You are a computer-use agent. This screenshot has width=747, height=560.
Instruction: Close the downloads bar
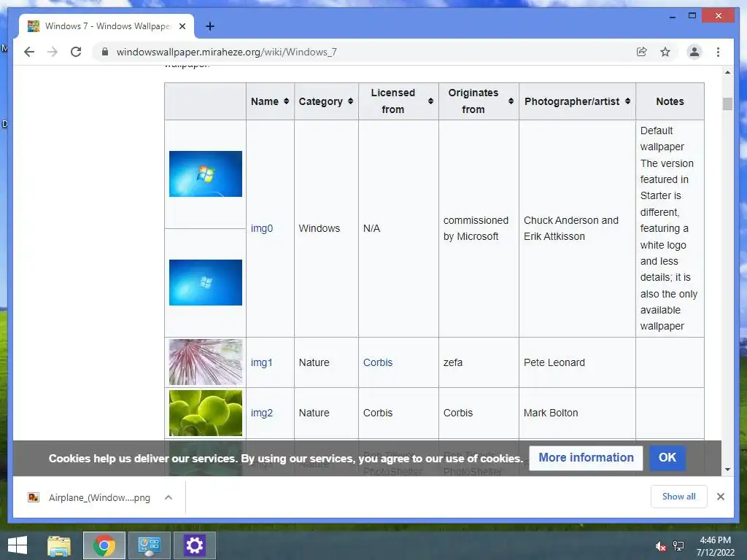point(720,497)
